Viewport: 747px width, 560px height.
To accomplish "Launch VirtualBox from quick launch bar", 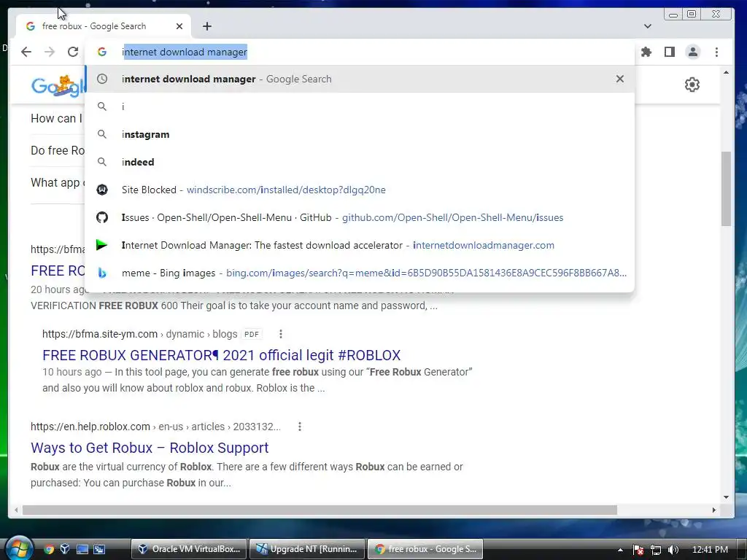I will [65, 549].
